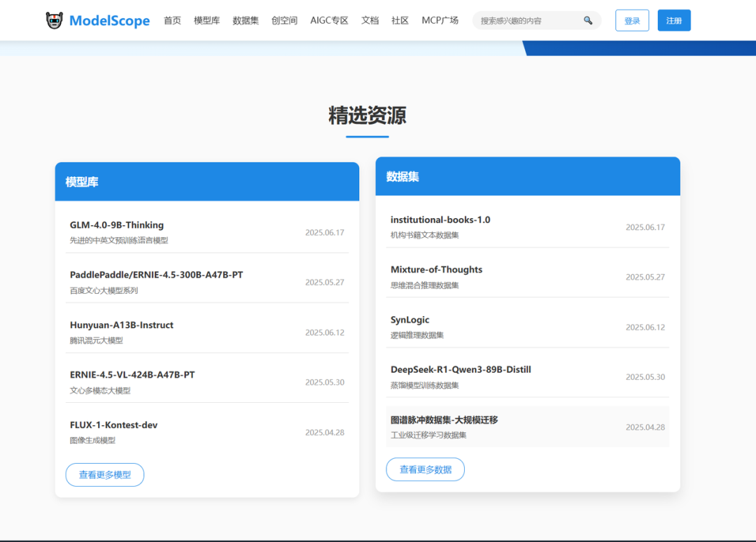Viewport: 756px width, 542px height.
Task: Go to the 数据集 navigation item
Action: point(246,20)
